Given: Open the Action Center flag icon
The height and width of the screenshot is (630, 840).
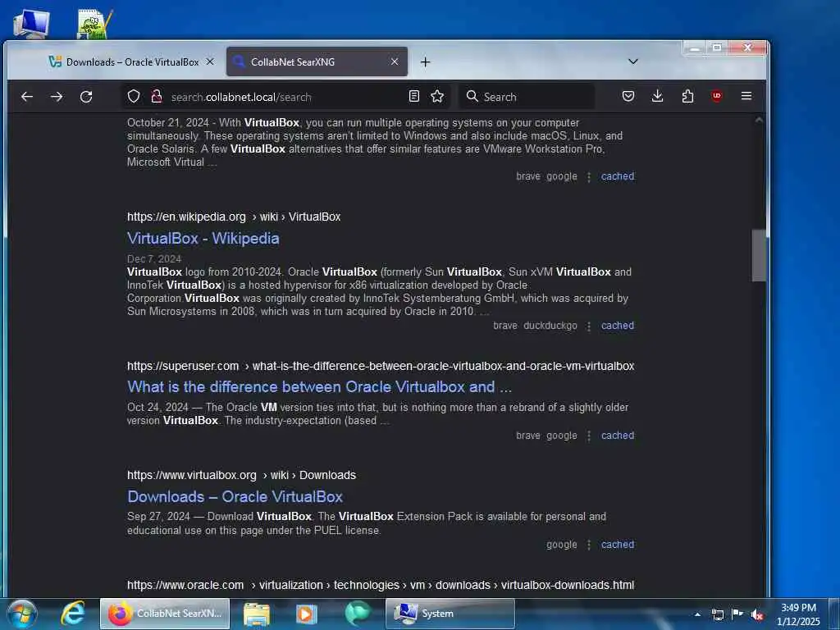Looking at the screenshot, I should point(737,614).
